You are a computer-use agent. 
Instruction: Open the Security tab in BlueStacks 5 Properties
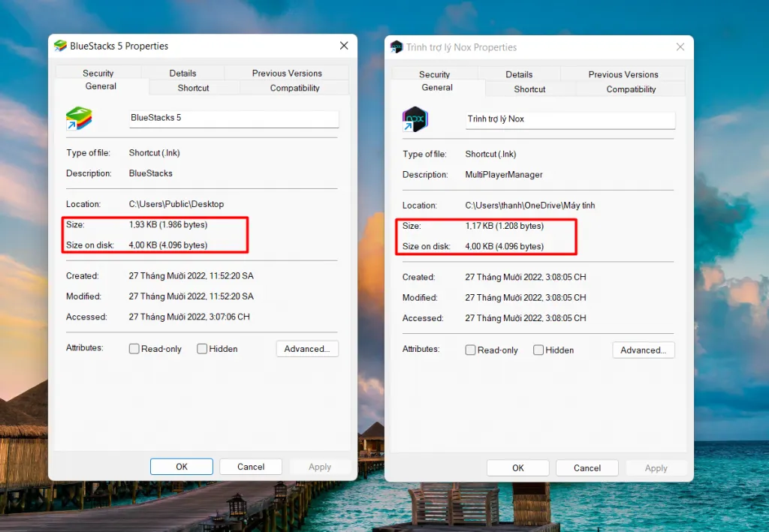pyautogui.click(x=98, y=73)
